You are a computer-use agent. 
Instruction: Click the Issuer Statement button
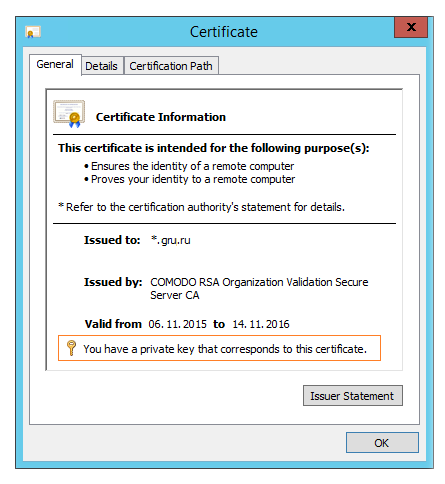click(353, 396)
